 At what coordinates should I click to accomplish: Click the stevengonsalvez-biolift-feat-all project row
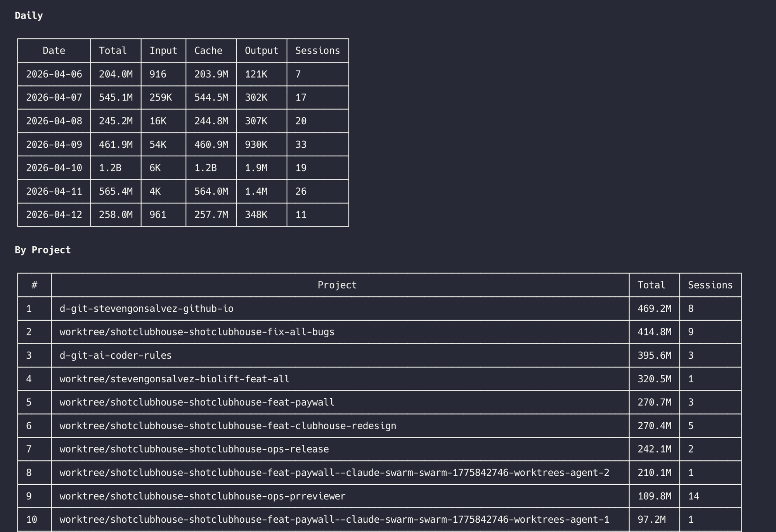[x=174, y=379]
